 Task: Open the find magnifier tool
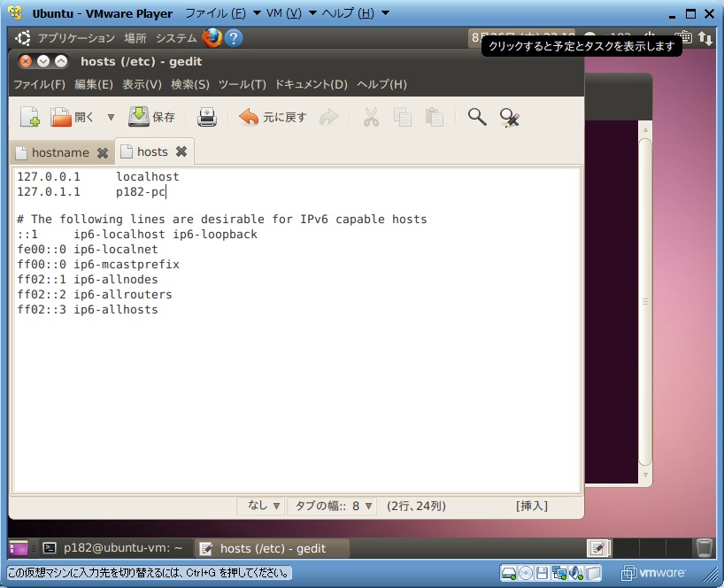477,117
